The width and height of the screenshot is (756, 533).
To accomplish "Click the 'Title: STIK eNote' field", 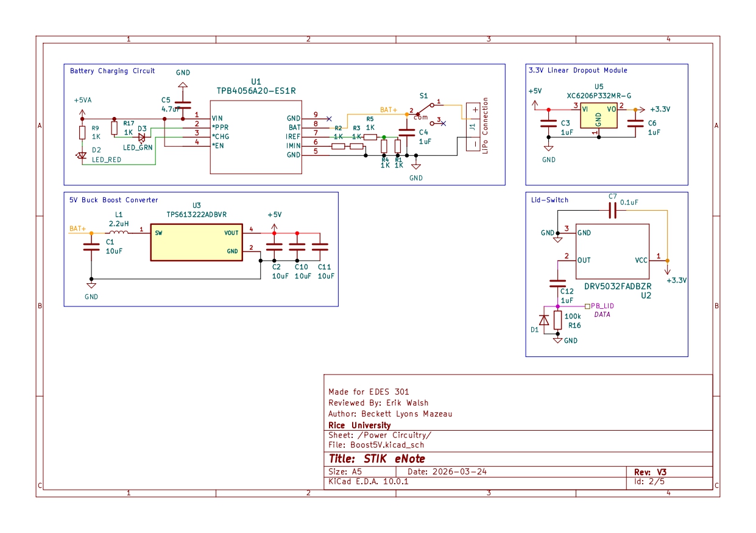I will [x=376, y=459].
